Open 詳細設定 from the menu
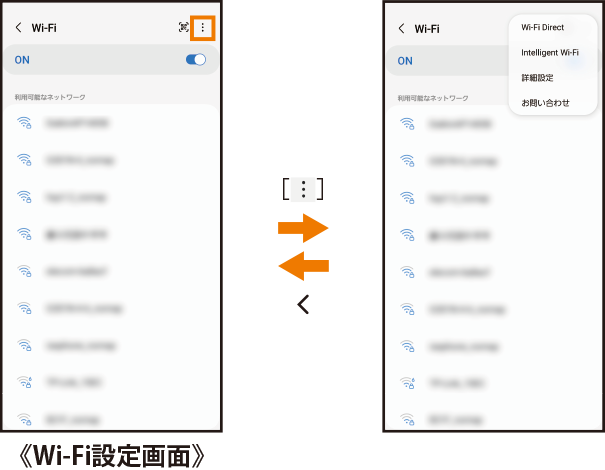The width and height of the screenshot is (605, 470). pos(537,78)
